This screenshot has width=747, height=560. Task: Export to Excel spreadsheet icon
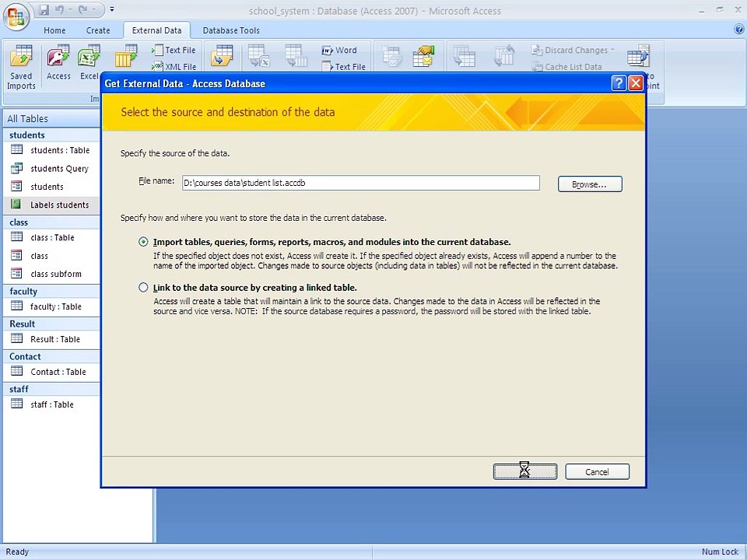tap(259, 56)
